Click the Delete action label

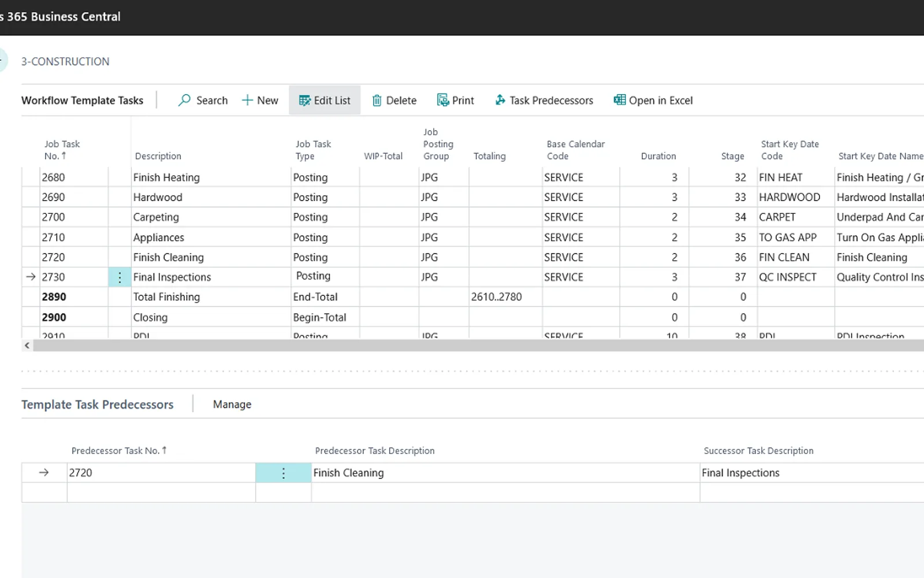401,101
